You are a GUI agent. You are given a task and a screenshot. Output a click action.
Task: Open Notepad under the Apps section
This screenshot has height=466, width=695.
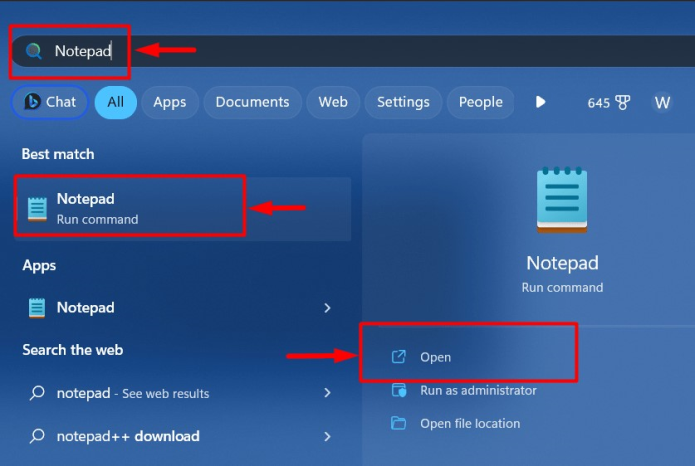tap(183, 308)
